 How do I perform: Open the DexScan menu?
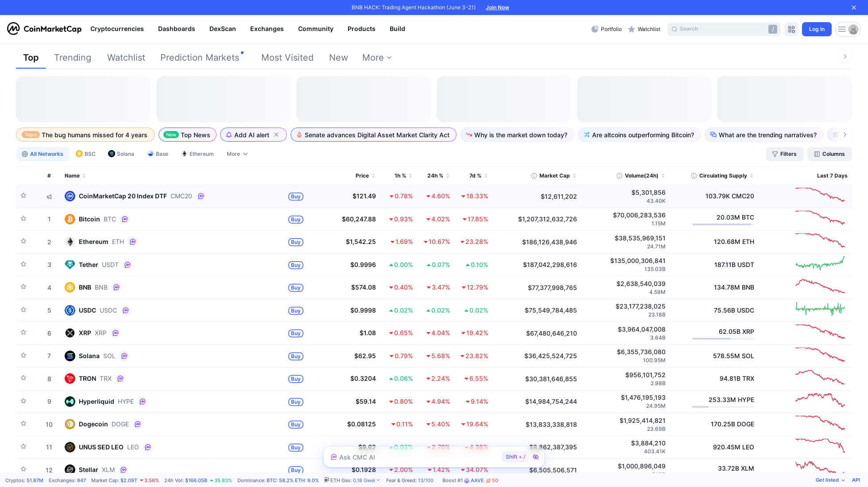(223, 29)
